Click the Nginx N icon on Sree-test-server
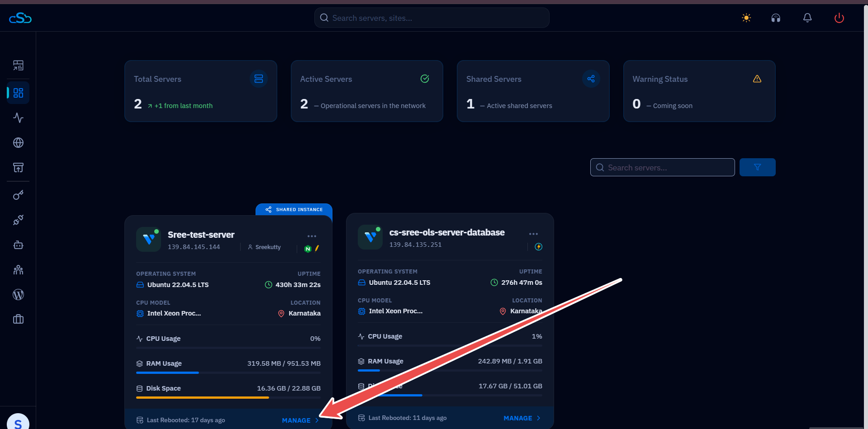The width and height of the screenshot is (868, 429). (x=308, y=249)
